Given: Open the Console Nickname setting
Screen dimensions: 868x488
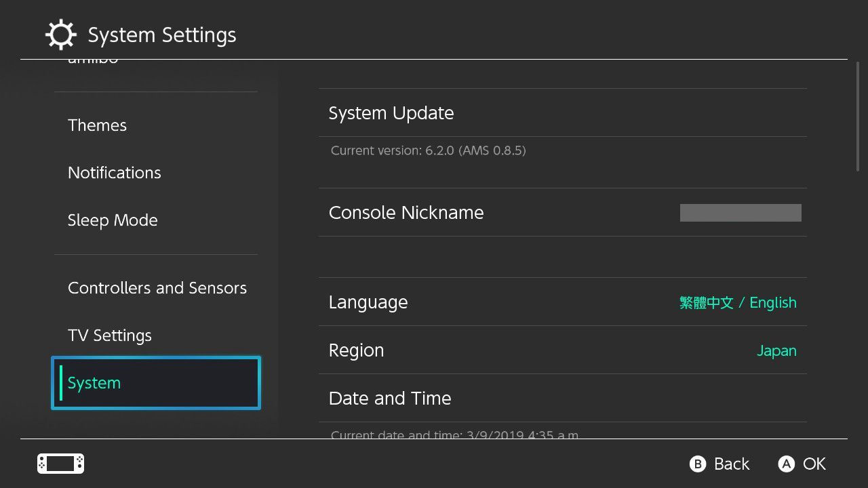Looking at the screenshot, I should pyautogui.click(x=563, y=212).
